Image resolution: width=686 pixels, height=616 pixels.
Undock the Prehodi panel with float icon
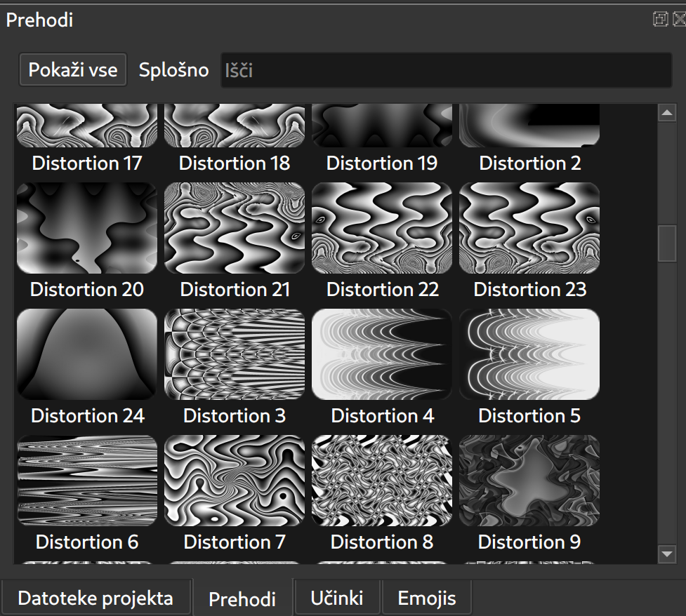(x=660, y=19)
